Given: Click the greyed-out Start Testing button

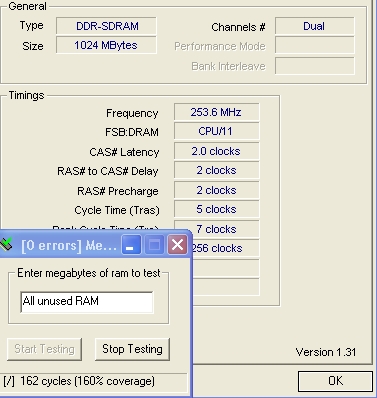Looking at the screenshot, I should coord(44,349).
